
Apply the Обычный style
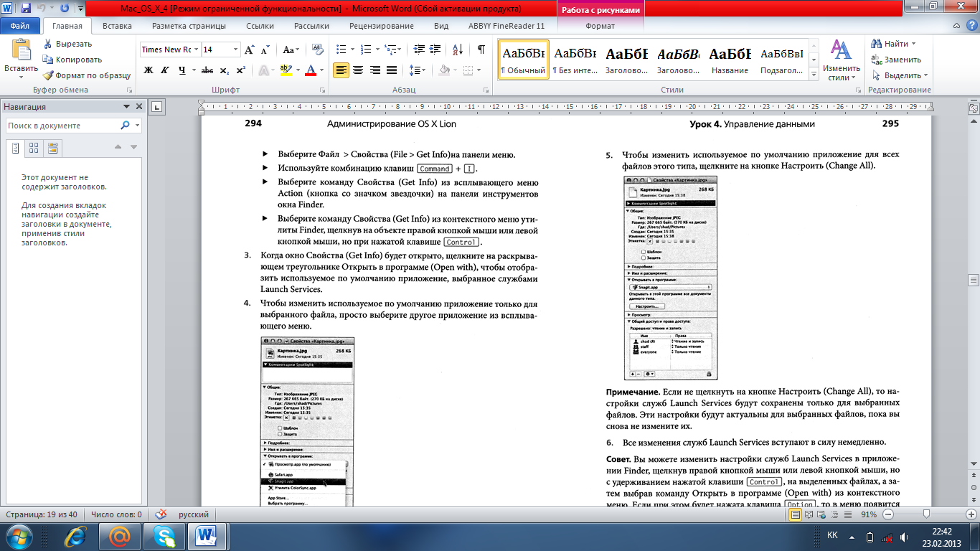click(524, 60)
